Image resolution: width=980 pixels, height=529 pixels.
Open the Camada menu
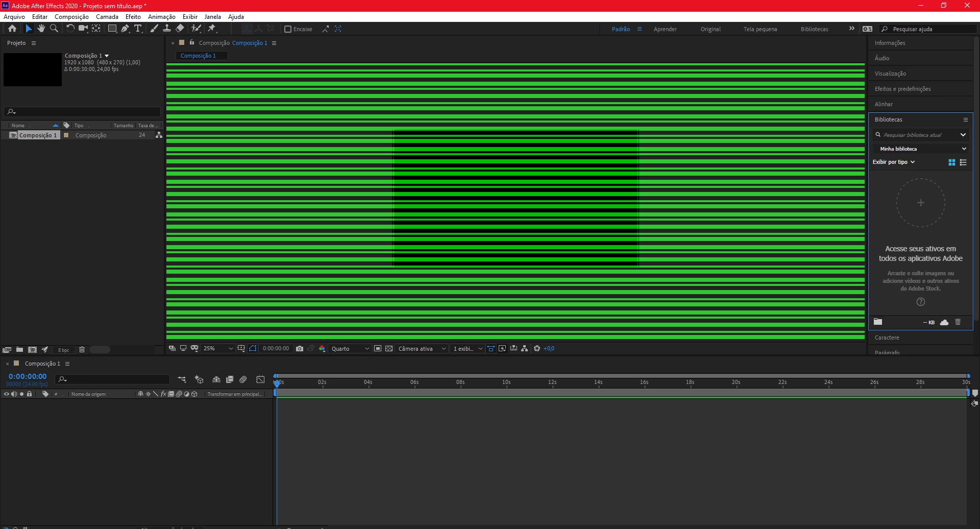coord(107,17)
